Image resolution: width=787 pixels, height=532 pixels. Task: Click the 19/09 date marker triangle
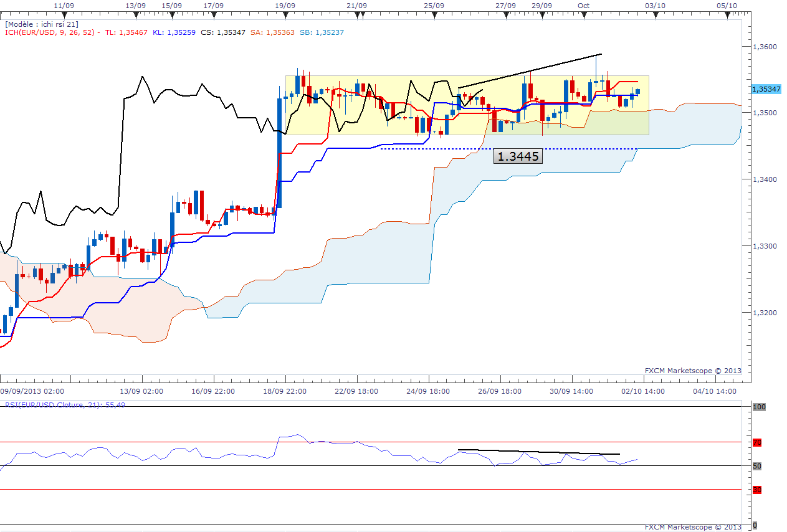point(285,16)
